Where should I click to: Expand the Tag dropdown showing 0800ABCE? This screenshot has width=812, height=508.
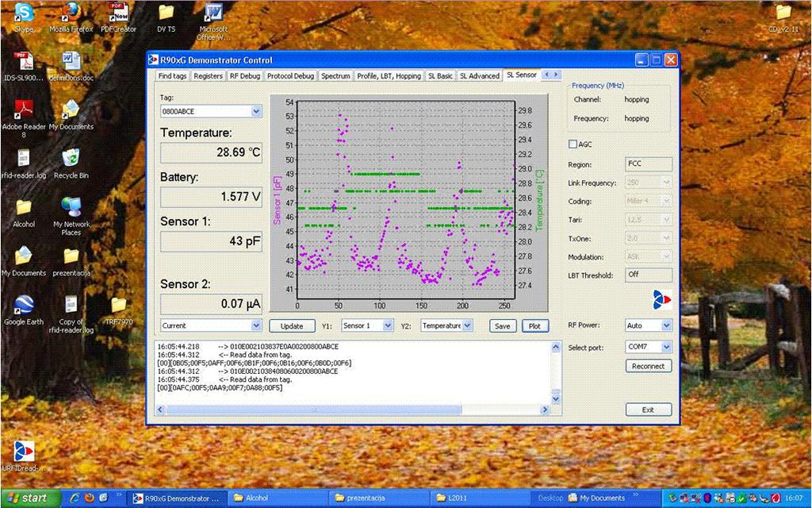click(x=256, y=111)
